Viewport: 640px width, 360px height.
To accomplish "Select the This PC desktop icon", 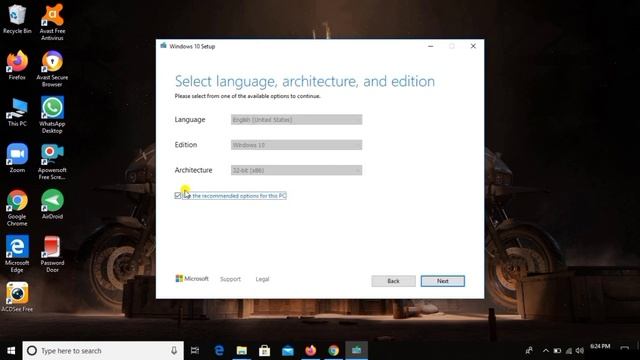I will [17, 112].
